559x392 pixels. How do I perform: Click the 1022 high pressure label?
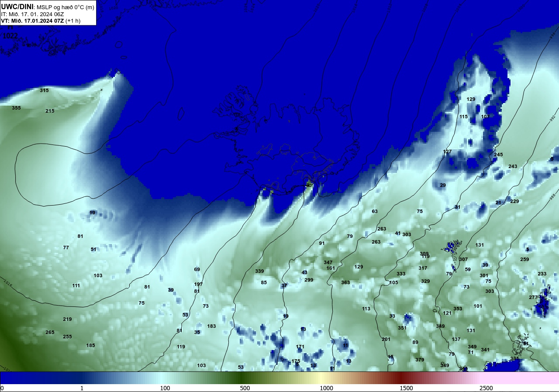pos(10,36)
